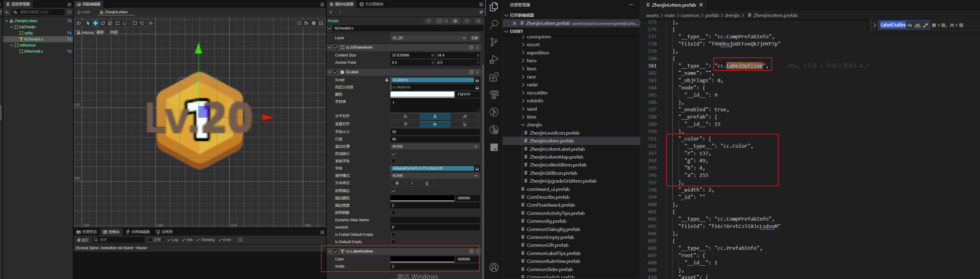Collapse the ndZhenjin node

tap(12, 27)
